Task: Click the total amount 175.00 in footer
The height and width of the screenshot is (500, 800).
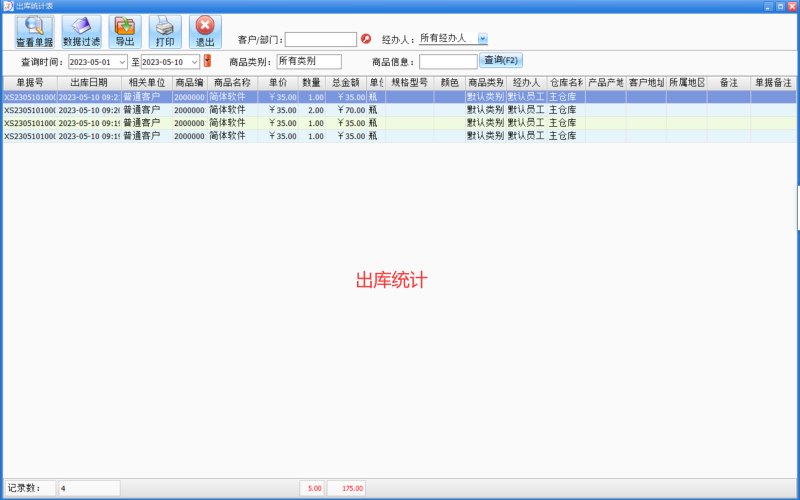Action: coord(346,488)
